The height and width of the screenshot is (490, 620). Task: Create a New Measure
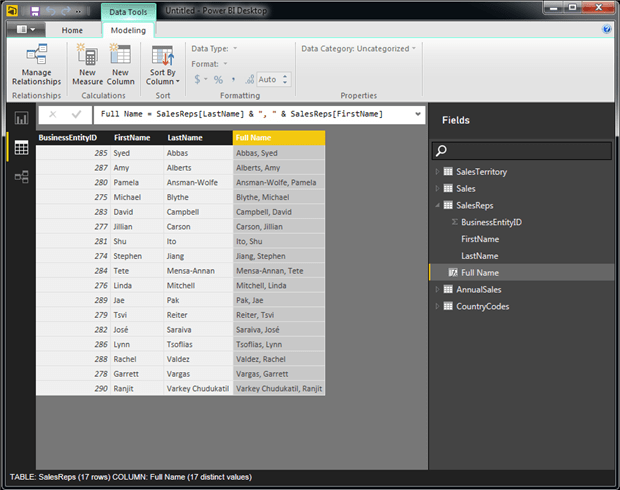click(x=87, y=64)
